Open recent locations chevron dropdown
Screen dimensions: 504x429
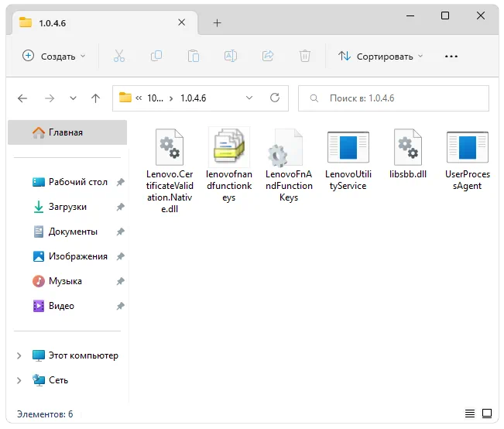point(73,98)
